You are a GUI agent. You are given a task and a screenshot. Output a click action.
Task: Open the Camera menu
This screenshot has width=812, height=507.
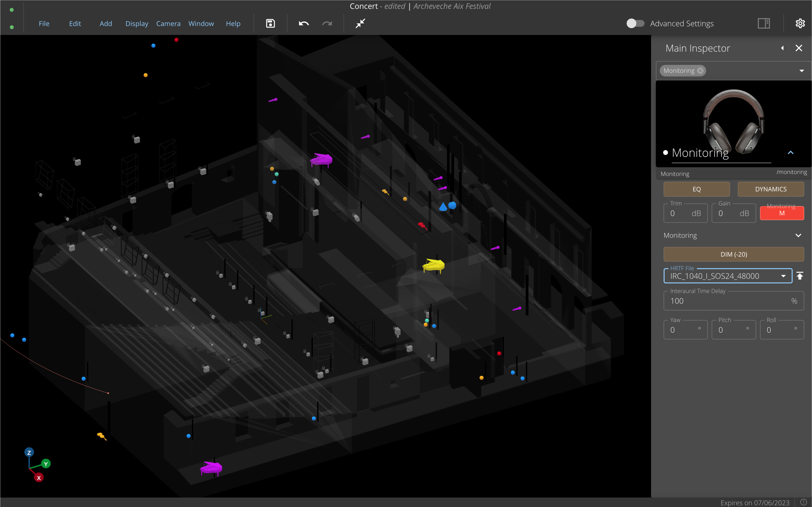[x=168, y=23]
